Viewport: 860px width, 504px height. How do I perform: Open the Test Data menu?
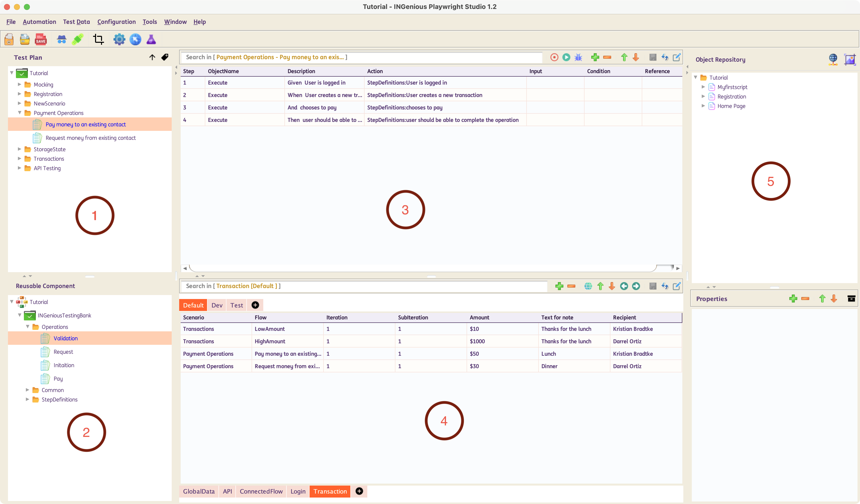[x=76, y=22]
